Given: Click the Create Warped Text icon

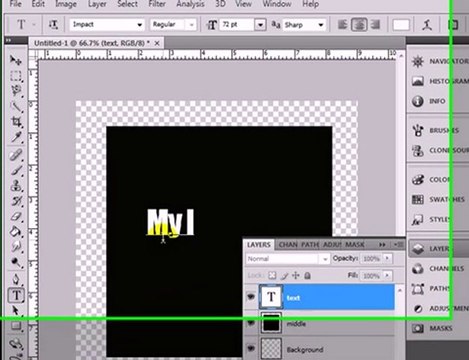Looking at the screenshot, I should click(x=427, y=25).
